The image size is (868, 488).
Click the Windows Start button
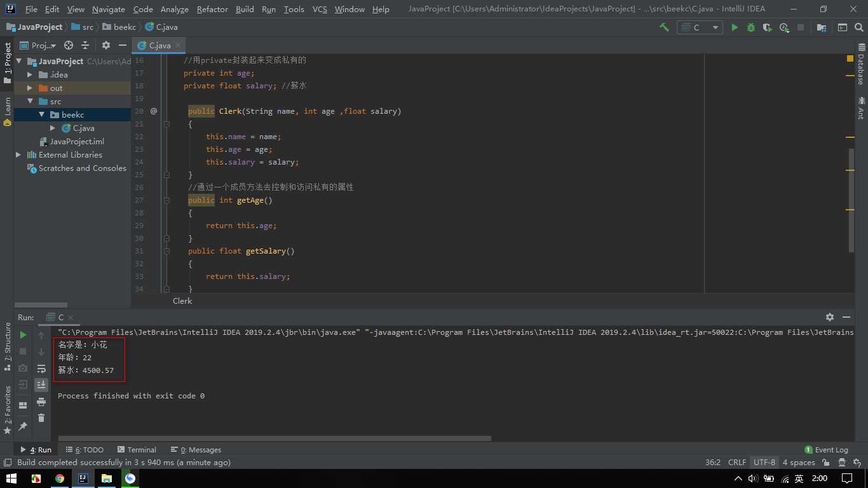12,478
